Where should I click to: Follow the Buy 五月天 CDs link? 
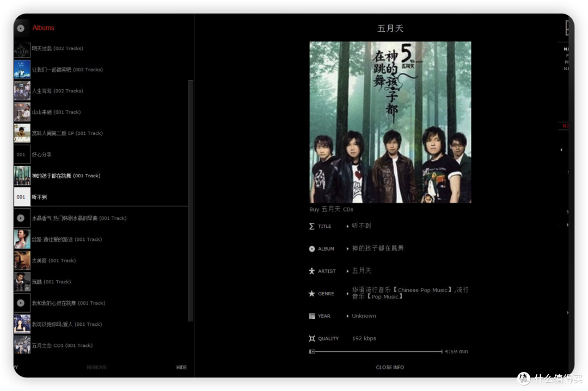[x=331, y=209]
